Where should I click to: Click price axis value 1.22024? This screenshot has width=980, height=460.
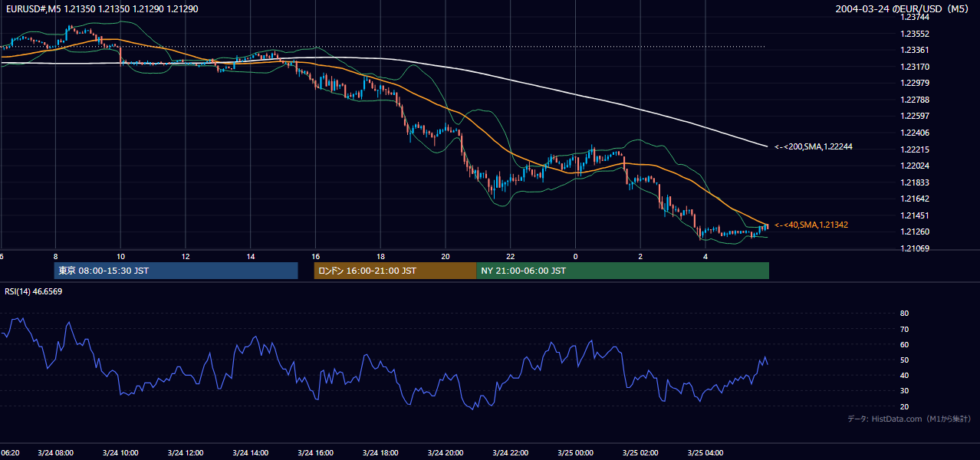913,166
